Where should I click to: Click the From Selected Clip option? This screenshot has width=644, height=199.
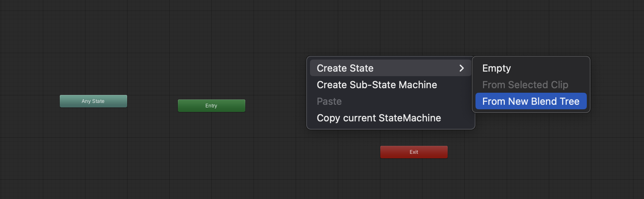pyautogui.click(x=525, y=85)
